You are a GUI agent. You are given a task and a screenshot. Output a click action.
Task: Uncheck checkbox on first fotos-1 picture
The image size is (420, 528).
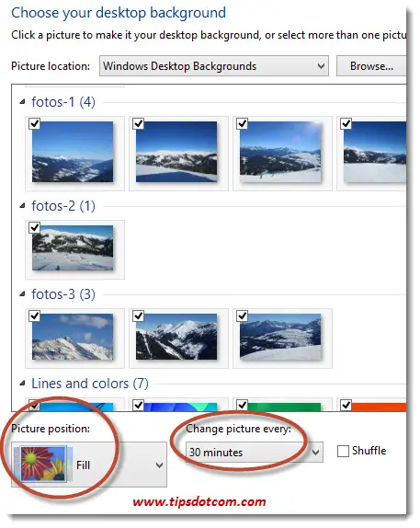(x=35, y=123)
